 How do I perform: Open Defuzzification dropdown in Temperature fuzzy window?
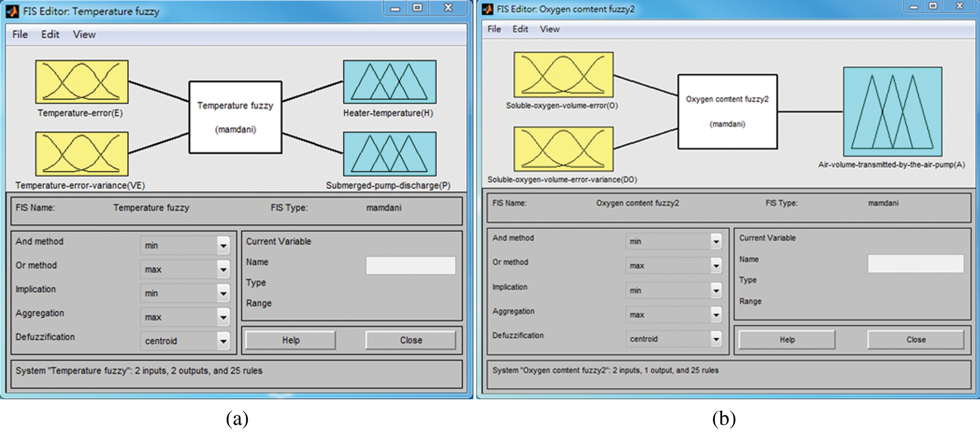223,341
